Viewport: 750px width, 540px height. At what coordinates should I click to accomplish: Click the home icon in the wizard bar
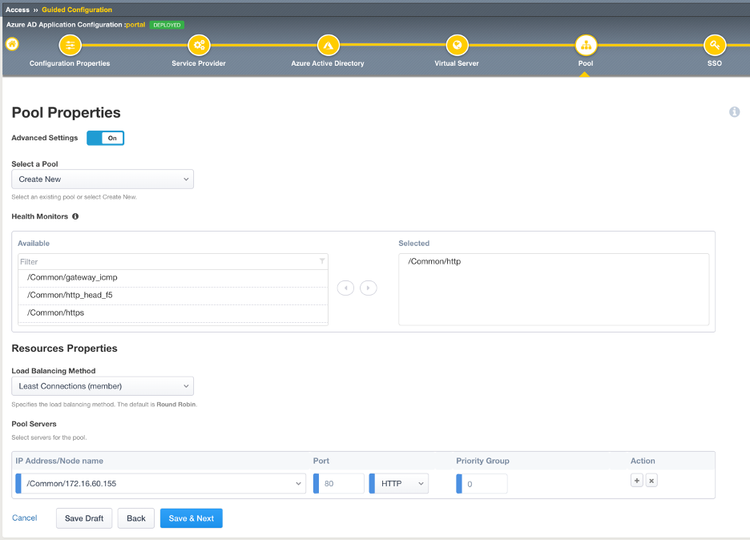(x=12, y=45)
